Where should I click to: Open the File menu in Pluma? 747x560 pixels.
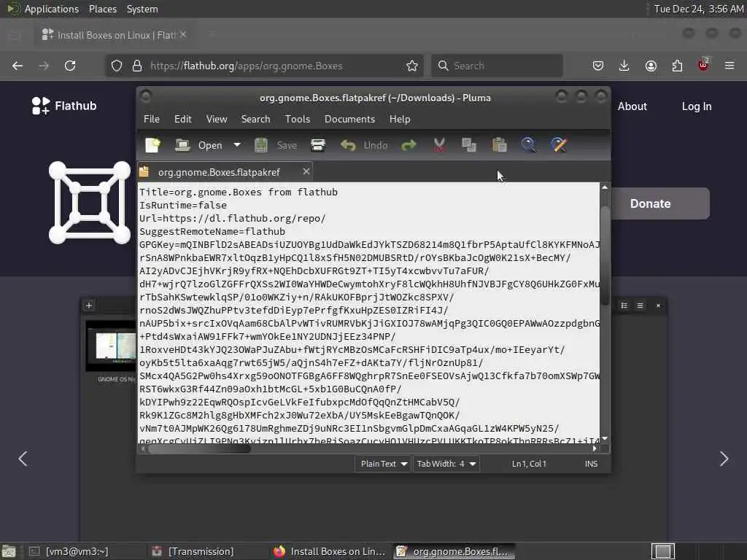(x=152, y=119)
